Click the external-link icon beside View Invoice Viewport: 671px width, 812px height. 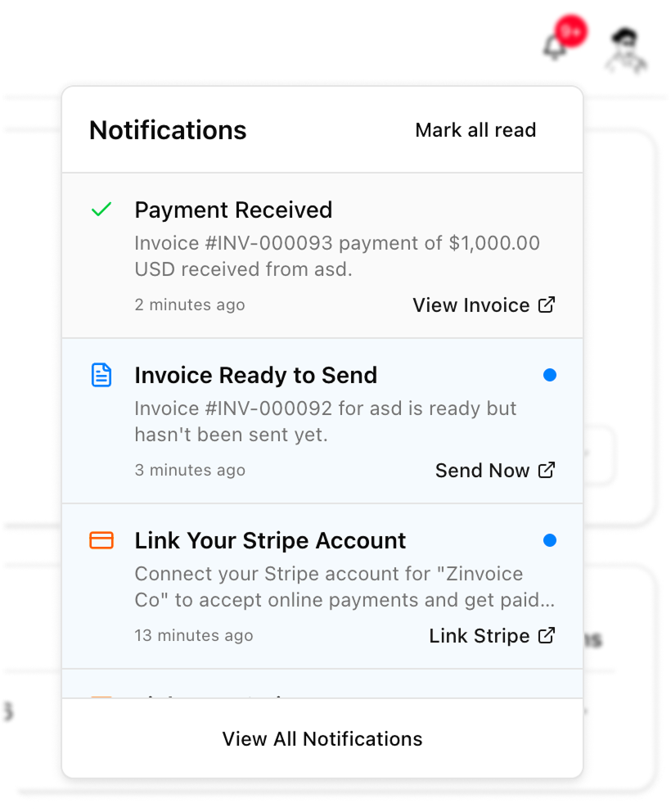[547, 305]
